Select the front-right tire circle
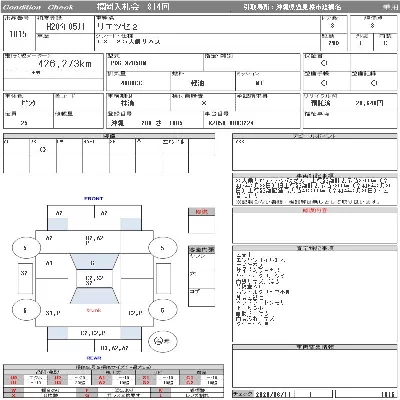This screenshot has width=400, height=400. 162,248
